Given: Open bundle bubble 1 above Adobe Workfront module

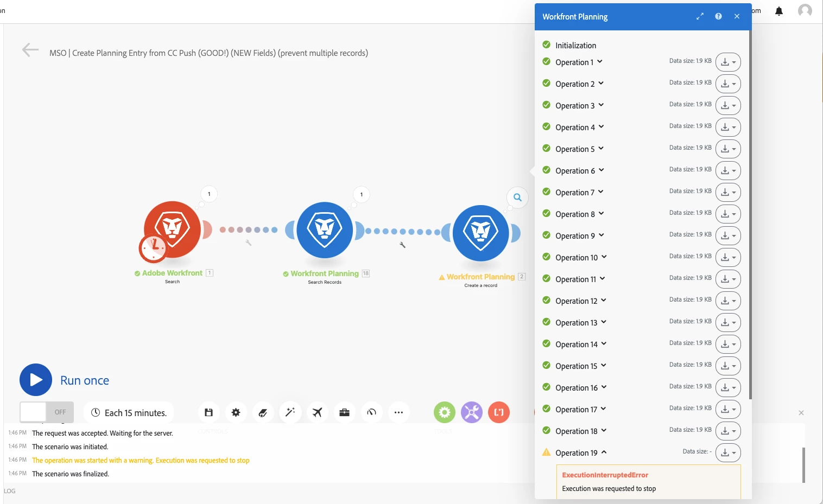Looking at the screenshot, I should click(x=209, y=194).
